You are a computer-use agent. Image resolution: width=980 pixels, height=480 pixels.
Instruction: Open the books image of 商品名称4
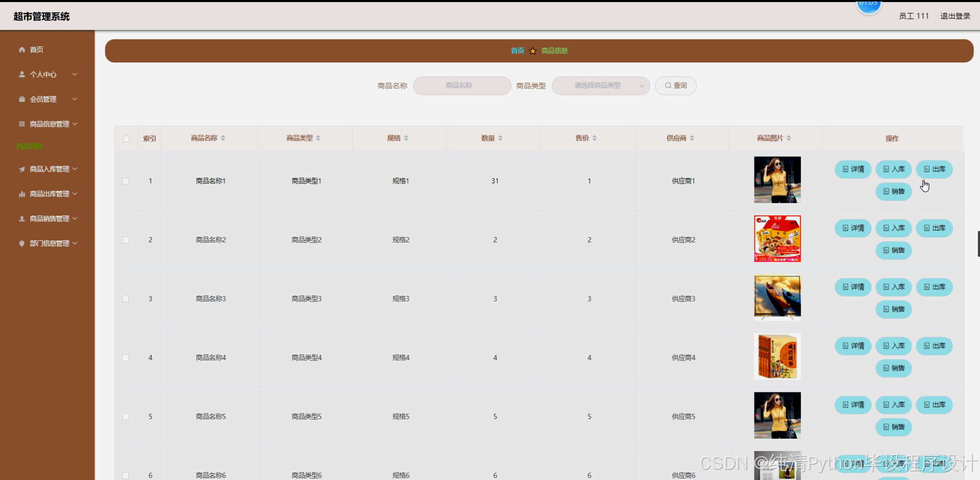(x=777, y=356)
